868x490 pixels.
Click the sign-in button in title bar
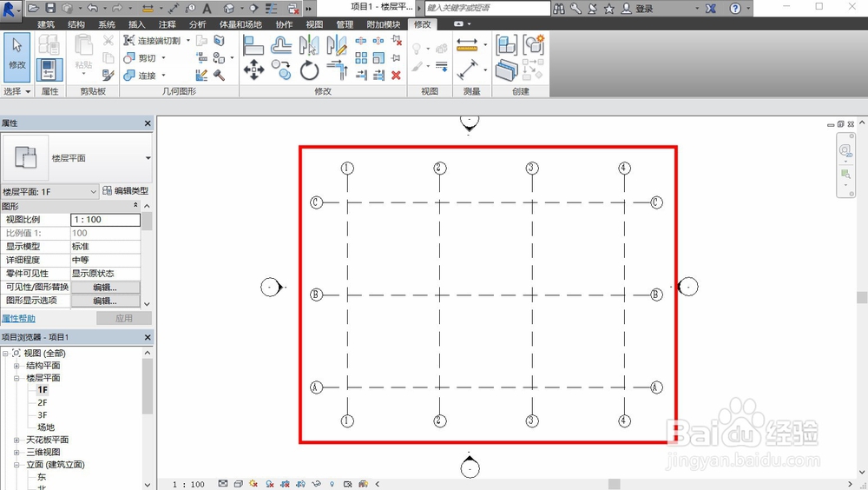pos(637,9)
